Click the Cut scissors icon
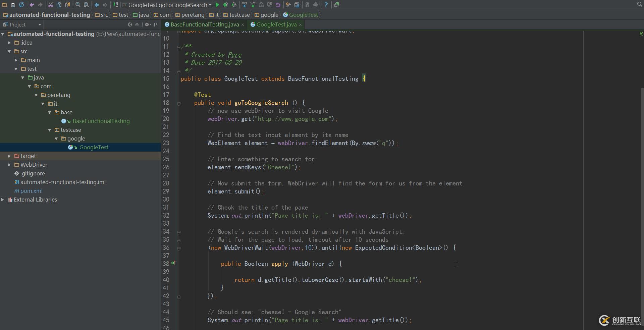The width and height of the screenshot is (644, 330). 51,5
